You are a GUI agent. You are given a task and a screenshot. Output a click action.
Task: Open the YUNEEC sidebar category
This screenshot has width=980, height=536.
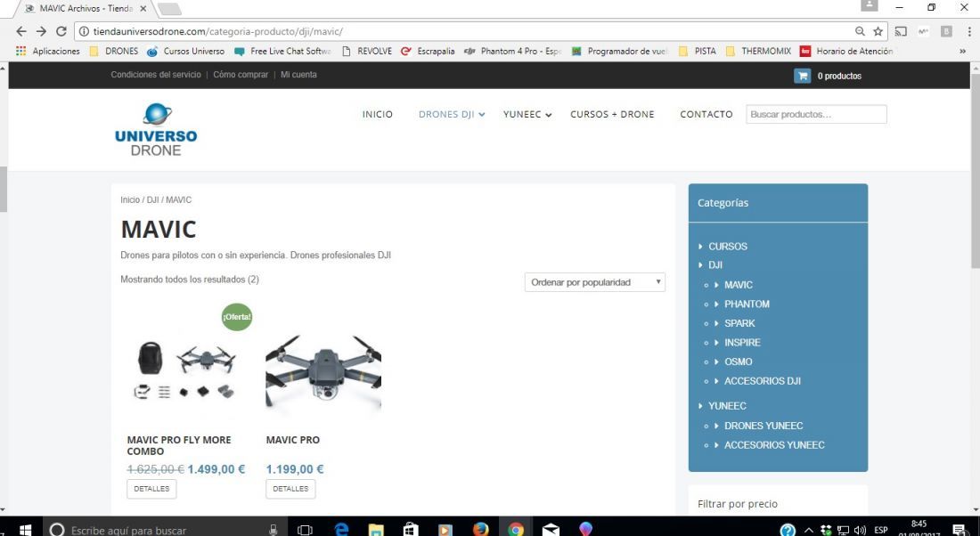tap(728, 406)
